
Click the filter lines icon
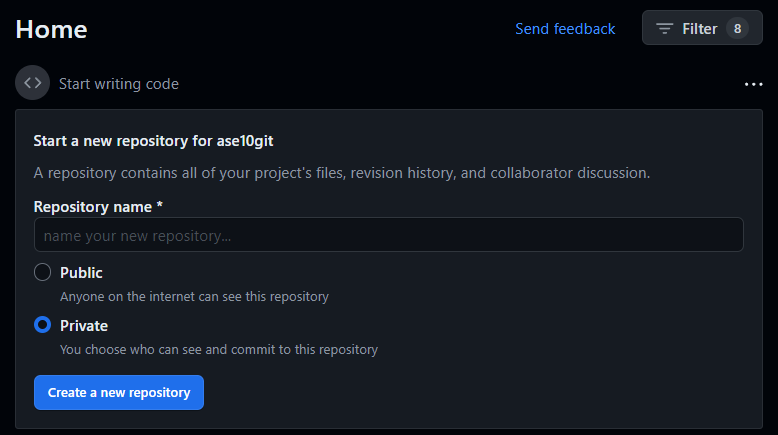coord(664,29)
